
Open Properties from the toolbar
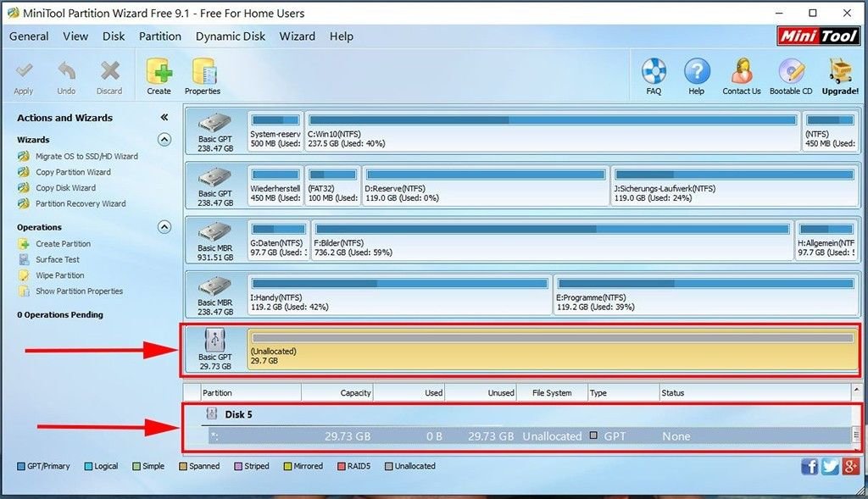point(203,71)
